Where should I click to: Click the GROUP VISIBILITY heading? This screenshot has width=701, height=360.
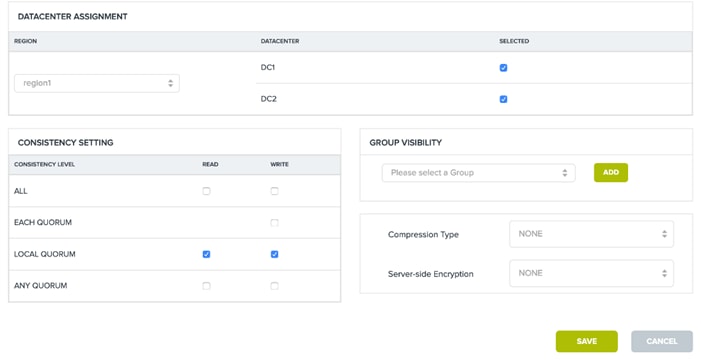pyautogui.click(x=405, y=143)
